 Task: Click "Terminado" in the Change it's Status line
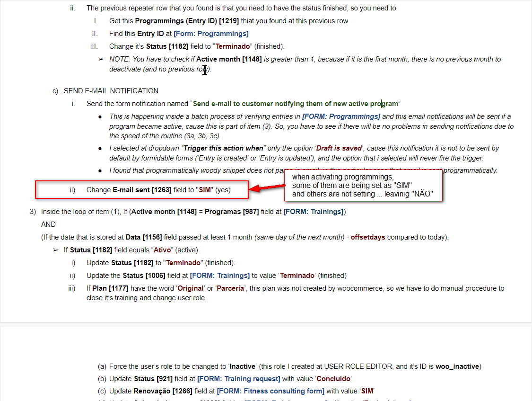click(x=233, y=46)
